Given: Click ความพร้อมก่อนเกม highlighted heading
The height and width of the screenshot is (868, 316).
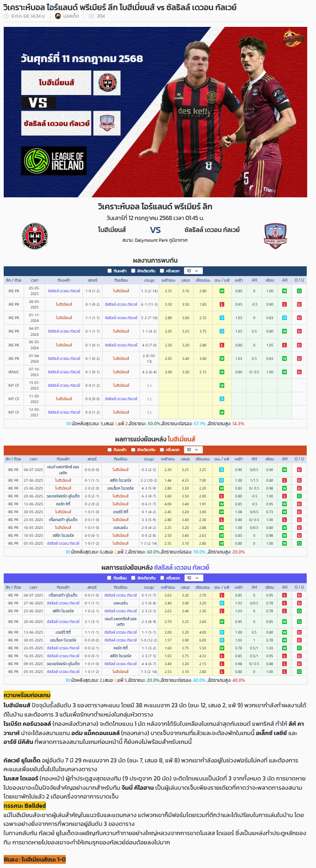Looking at the screenshot, I should [x=27, y=695].
